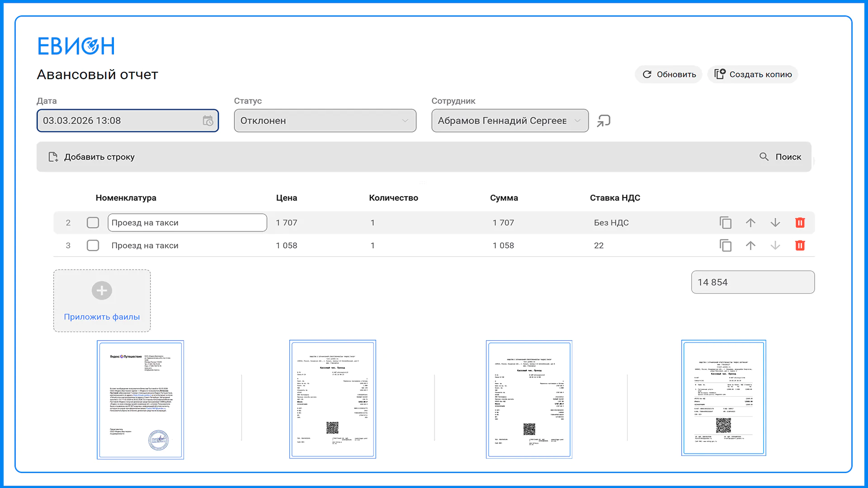
Task: Click Добавить строку
Action: (91, 157)
